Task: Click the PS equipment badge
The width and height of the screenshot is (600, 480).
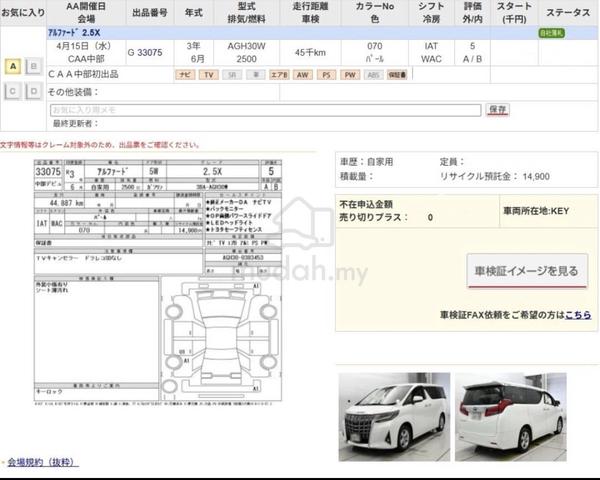Action: tap(326, 75)
